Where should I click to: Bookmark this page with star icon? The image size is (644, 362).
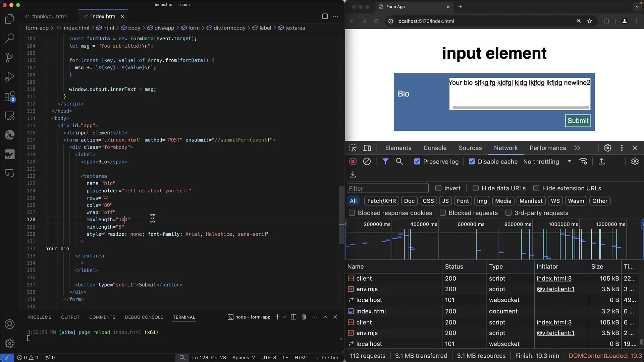590,21
